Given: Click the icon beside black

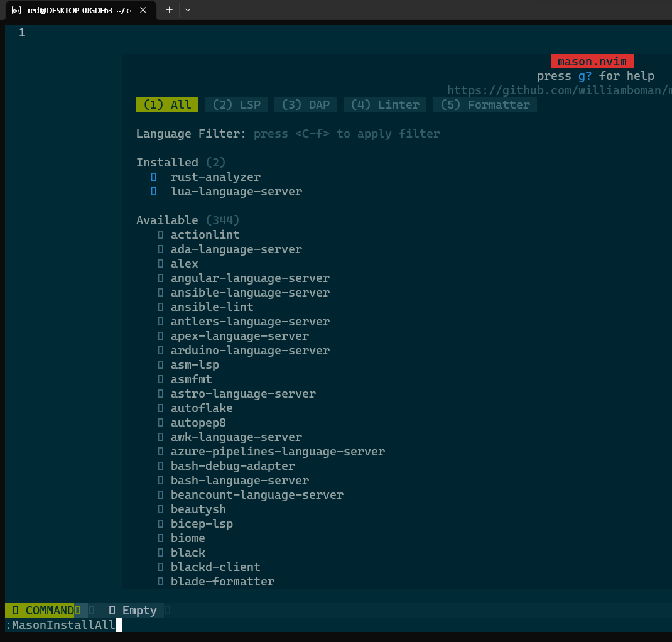Looking at the screenshot, I should tap(160, 553).
